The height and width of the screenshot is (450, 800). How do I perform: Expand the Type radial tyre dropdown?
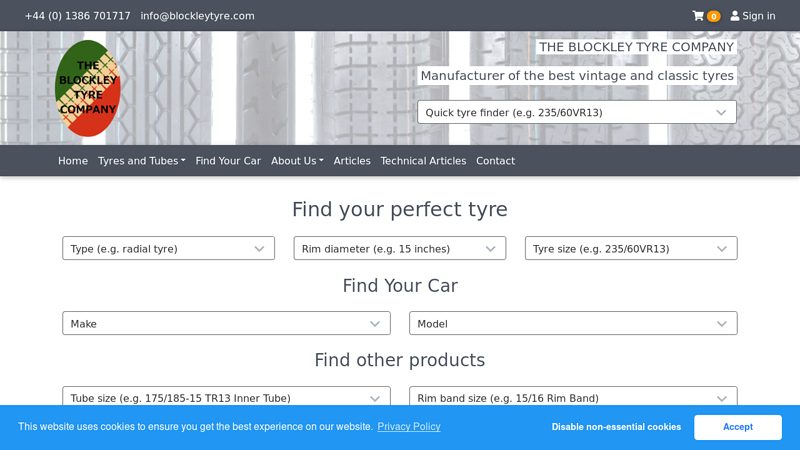pos(168,248)
